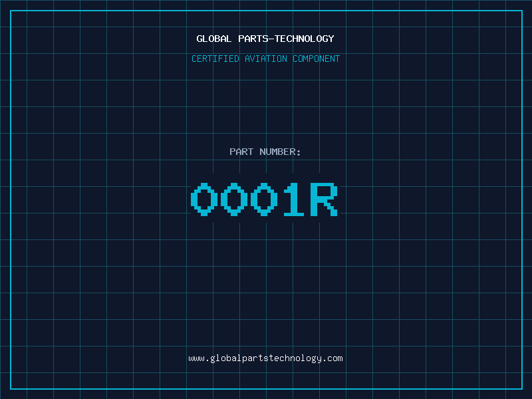This screenshot has width=532, height=399.
Task: Click the PART NUMBER: label
Action: 265,152
